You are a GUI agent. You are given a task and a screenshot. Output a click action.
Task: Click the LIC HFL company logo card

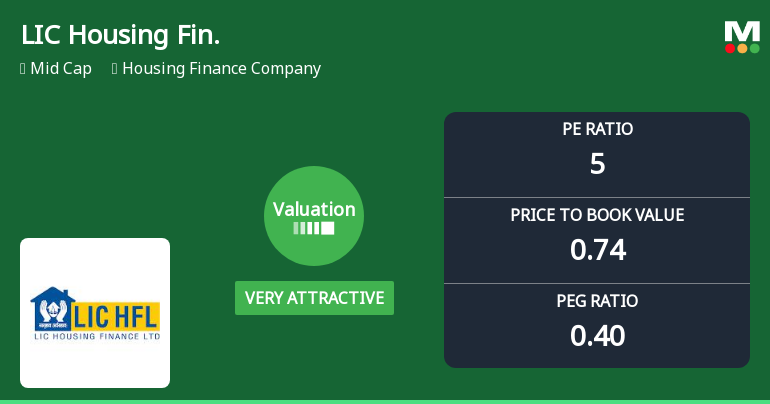[x=95, y=313]
